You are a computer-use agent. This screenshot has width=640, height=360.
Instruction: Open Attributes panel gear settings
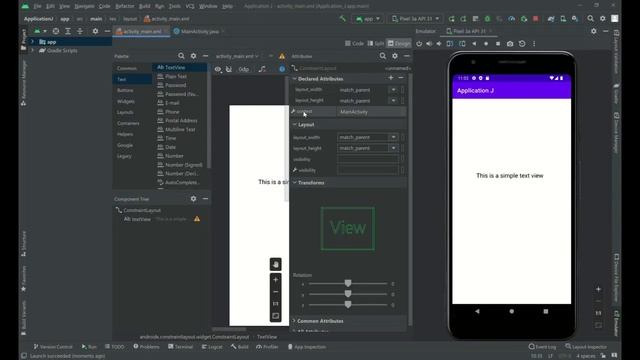click(395, 56)
